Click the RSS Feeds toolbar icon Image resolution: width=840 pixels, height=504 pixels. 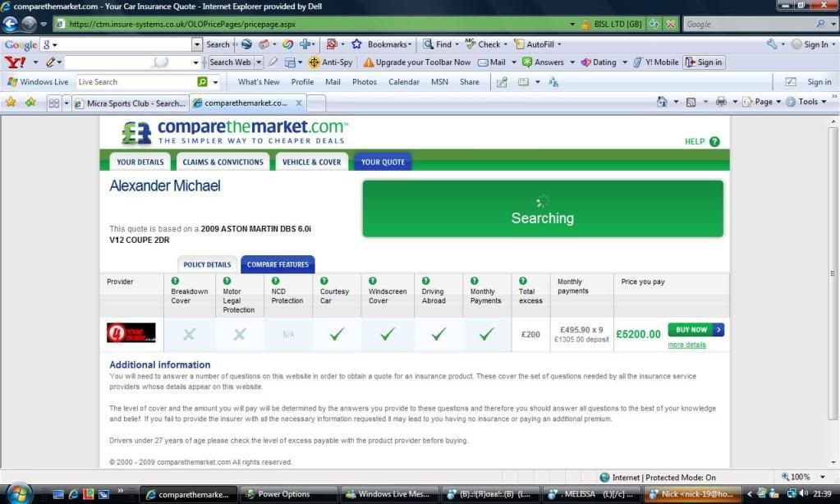[691, 102]
